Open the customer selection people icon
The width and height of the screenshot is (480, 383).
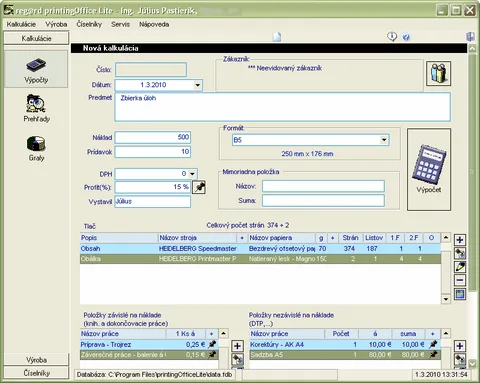click(438, 73)
